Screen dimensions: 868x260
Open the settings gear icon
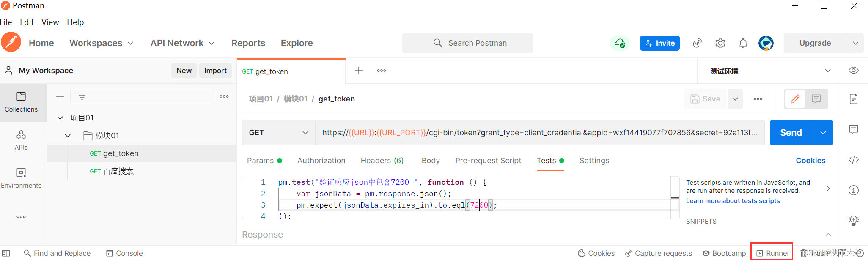720,43
